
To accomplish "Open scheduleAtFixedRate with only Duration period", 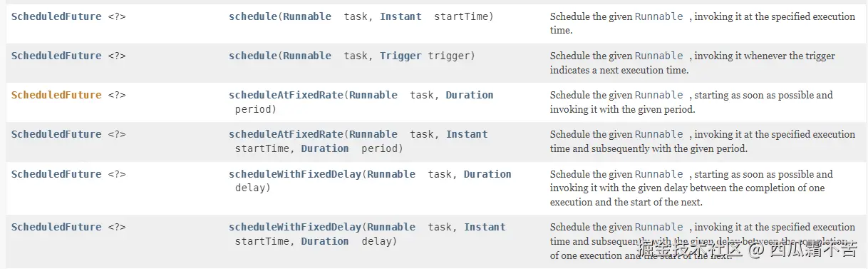I will pos(286,95).
